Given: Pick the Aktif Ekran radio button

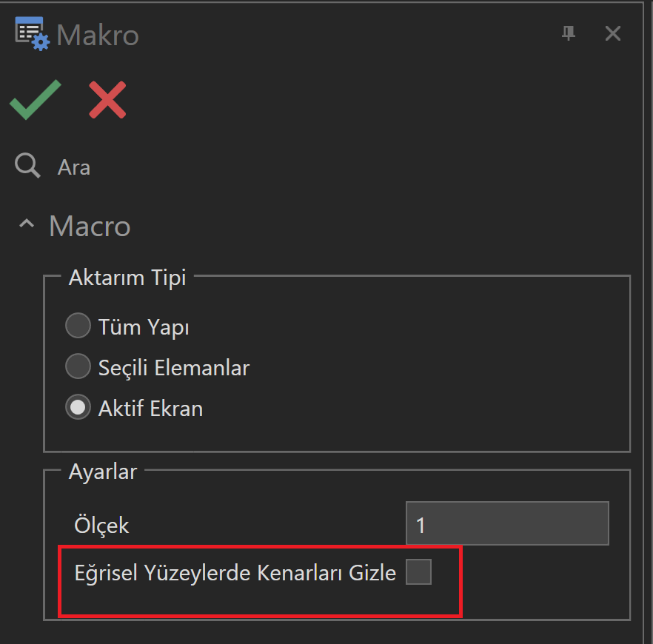Looking at the screenshot, I should coord(78,408).
